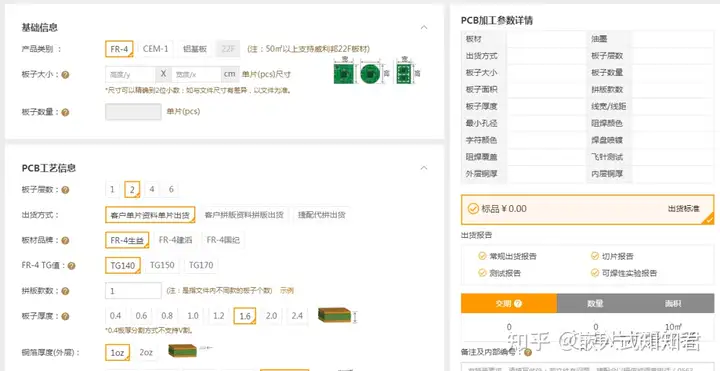The height and width of the screenshot is (371, 720).
Task: Select 捷配代拼出货 delivery method
Action: click(x=321, y=215)
